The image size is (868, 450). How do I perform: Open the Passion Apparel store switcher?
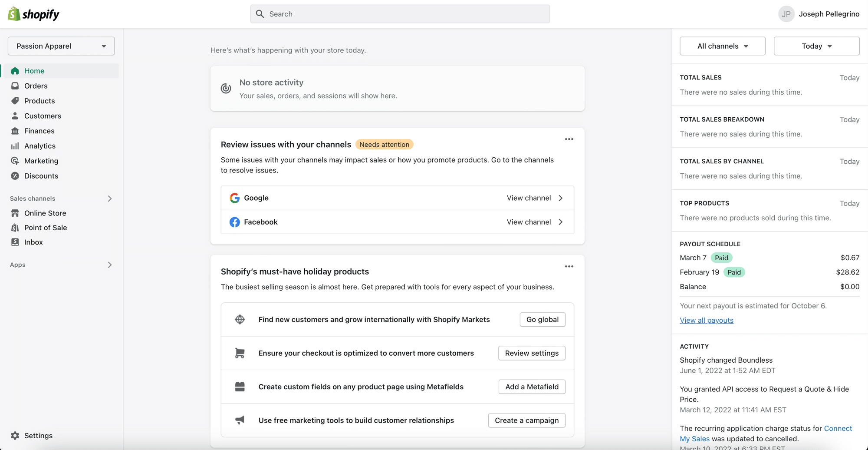pyautogui.click(x=61, y=46)
